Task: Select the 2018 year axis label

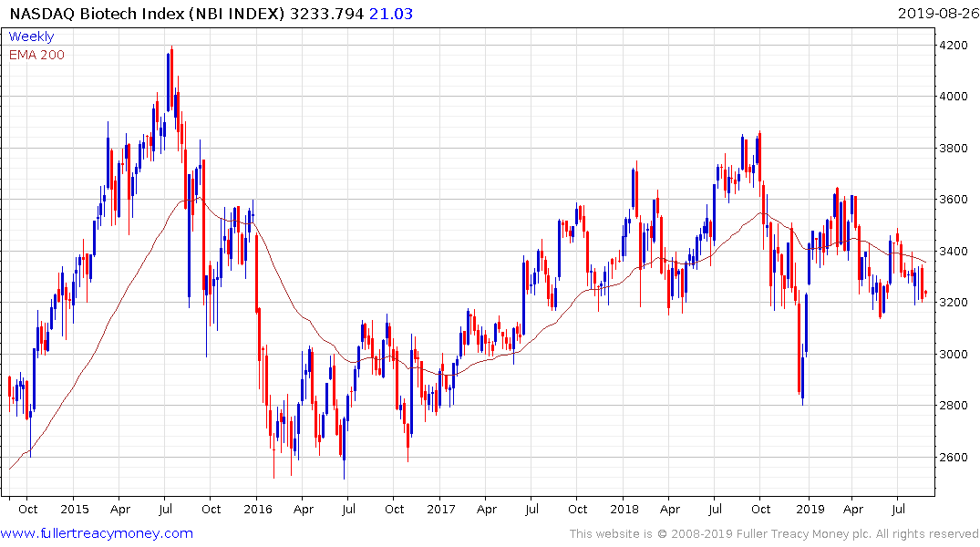Action: pyautogui.click(x=624, y=510)
